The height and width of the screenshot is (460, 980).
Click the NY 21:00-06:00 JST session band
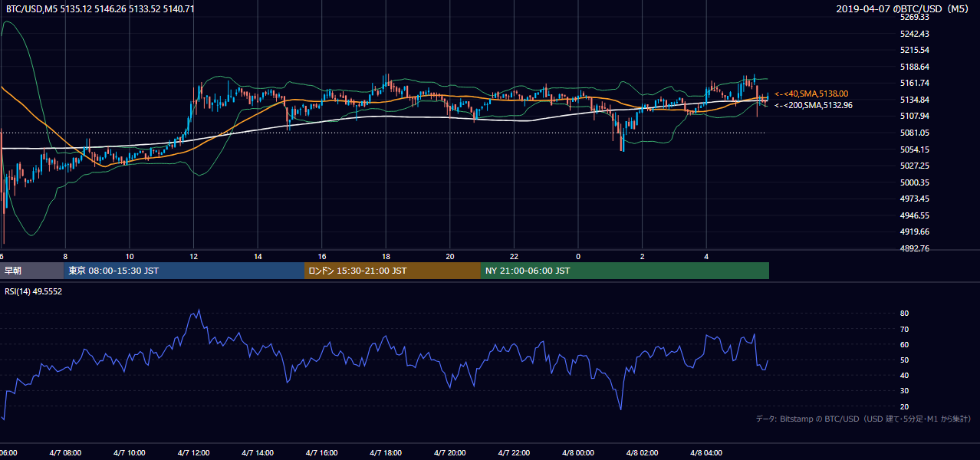pyautogui.click(x=625, y=271)
